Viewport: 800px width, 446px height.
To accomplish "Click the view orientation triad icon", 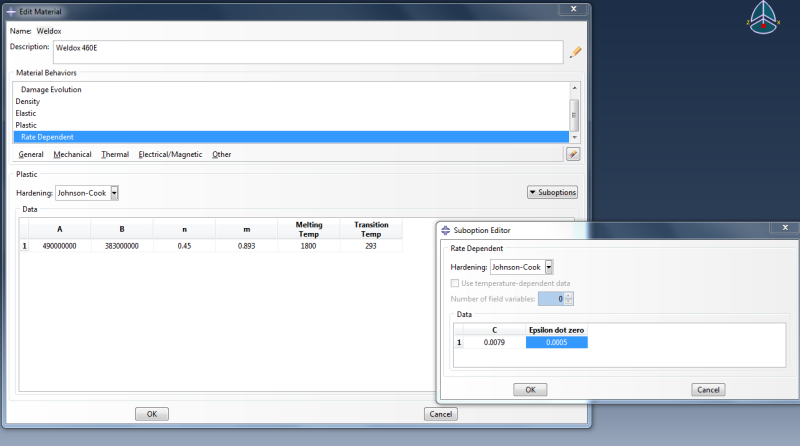I will (x=763, y=18).
